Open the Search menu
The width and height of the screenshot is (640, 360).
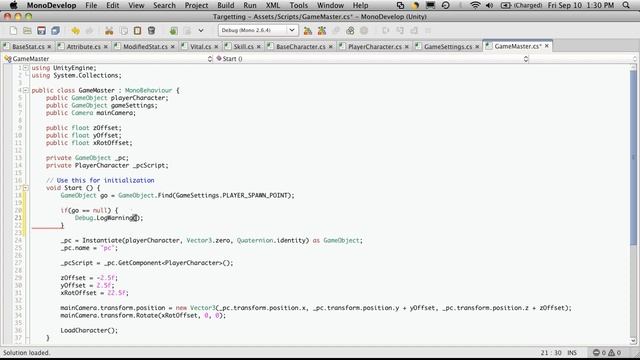[x=164, y=5]
